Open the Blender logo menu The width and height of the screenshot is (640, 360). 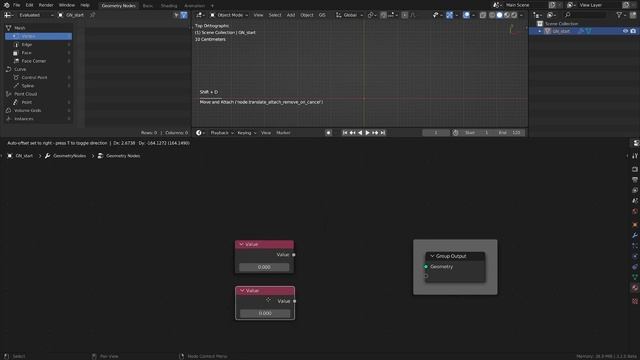(x=7, y=5)
